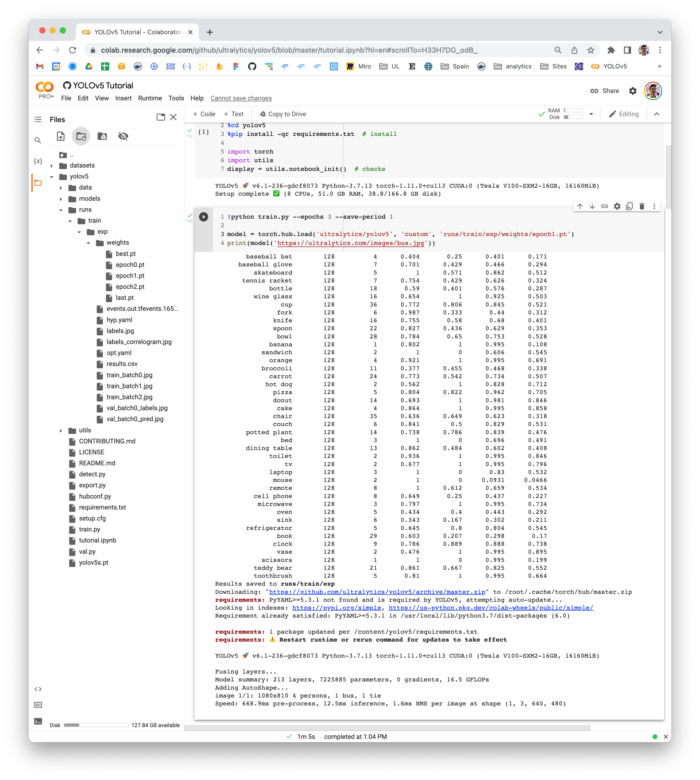Open the command palette icon
Screen dimensions: 700x780
click(38, 705)
